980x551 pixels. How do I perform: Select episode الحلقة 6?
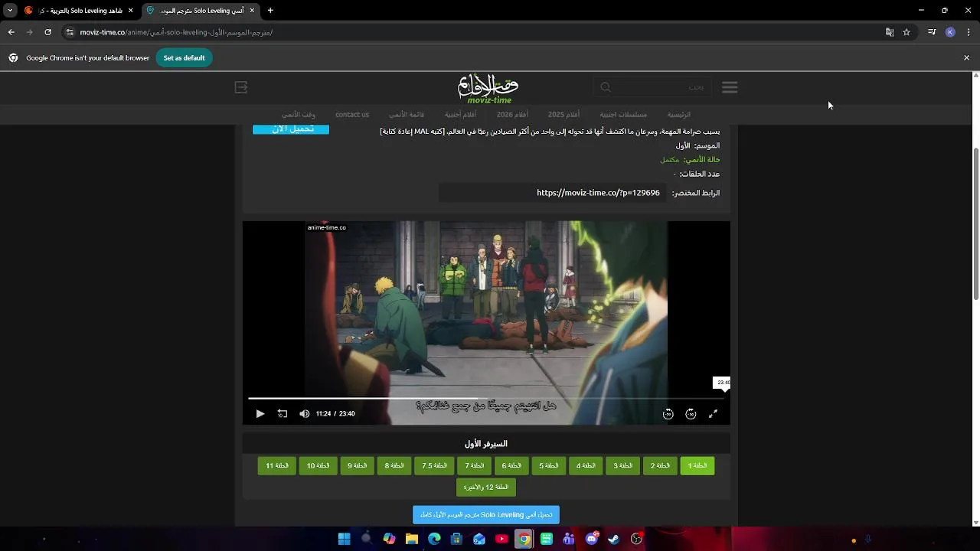[x=511, y=465]
